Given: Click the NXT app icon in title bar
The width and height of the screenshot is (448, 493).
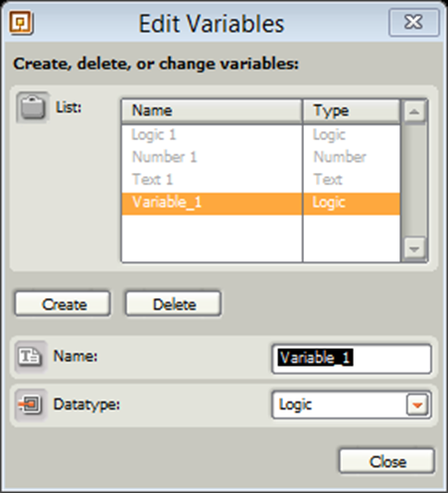Looking at the screenshot, I should 21,23.
